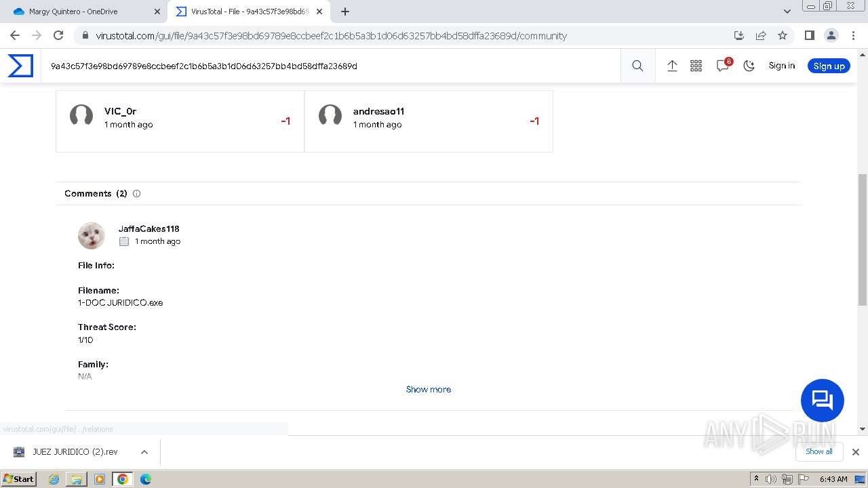Expand comment with Show more
The image size is (868, 488).
(429, 389)
